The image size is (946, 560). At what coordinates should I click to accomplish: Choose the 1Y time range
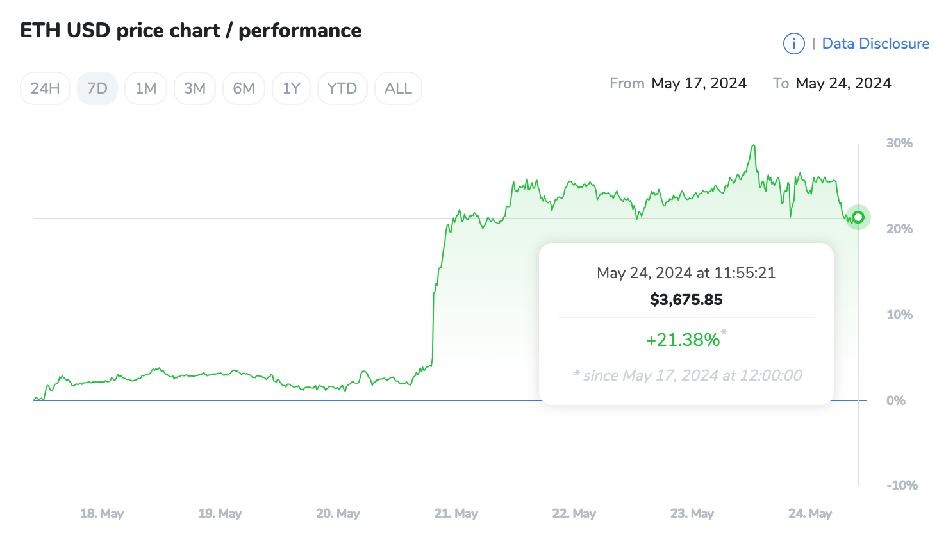pos(291,88)
